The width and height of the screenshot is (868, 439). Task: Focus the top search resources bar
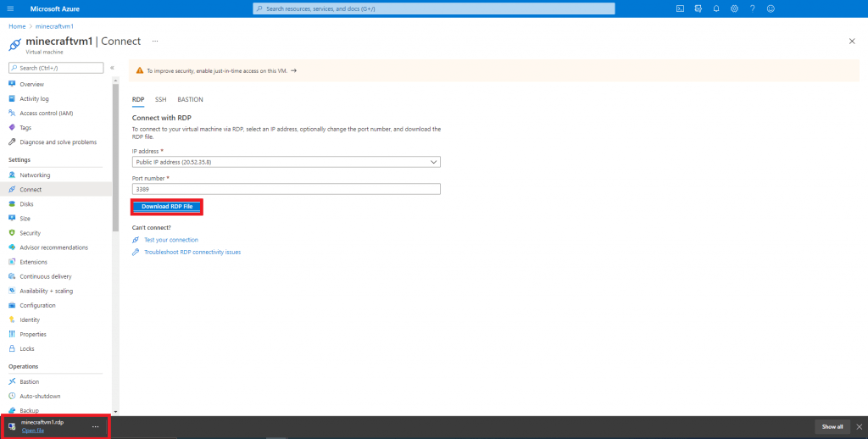click(x=434, y=8)
